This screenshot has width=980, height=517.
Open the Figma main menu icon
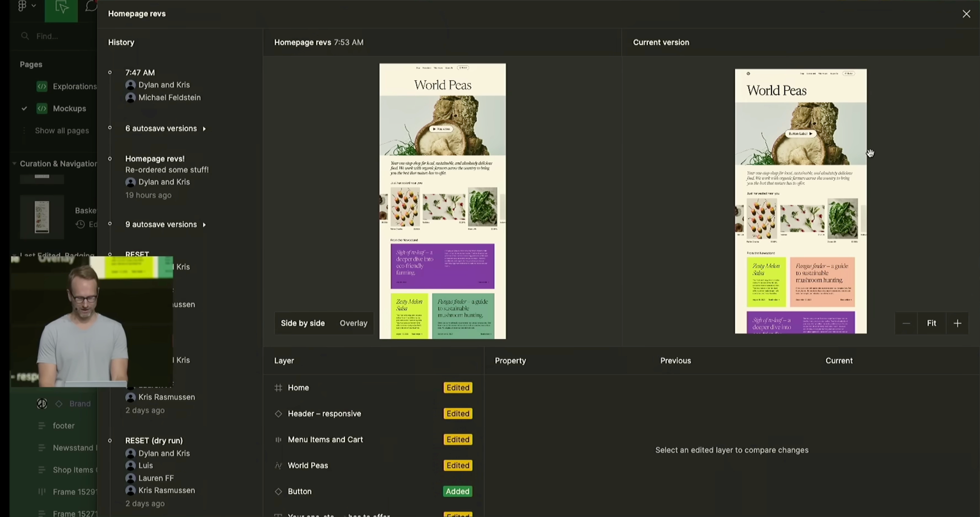(23, 6)
